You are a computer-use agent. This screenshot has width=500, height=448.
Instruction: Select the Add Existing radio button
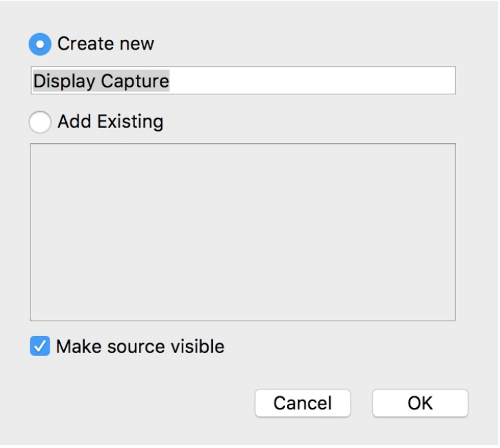coord(40,122)
